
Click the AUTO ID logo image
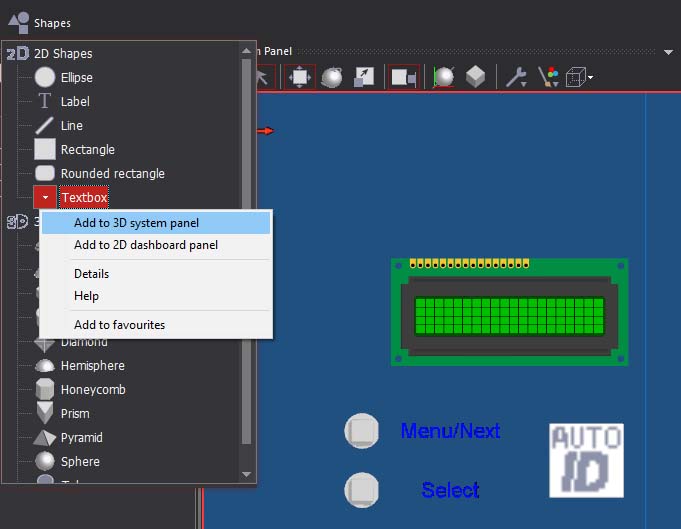tap(586, 460)
